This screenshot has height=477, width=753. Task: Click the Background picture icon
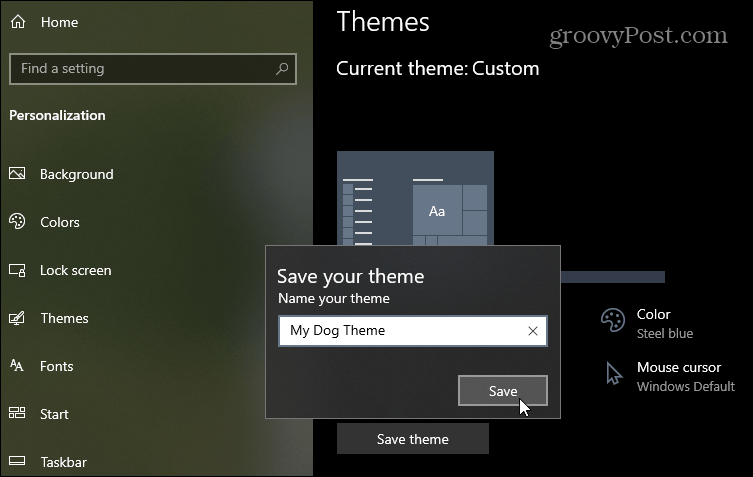(17, 173)
